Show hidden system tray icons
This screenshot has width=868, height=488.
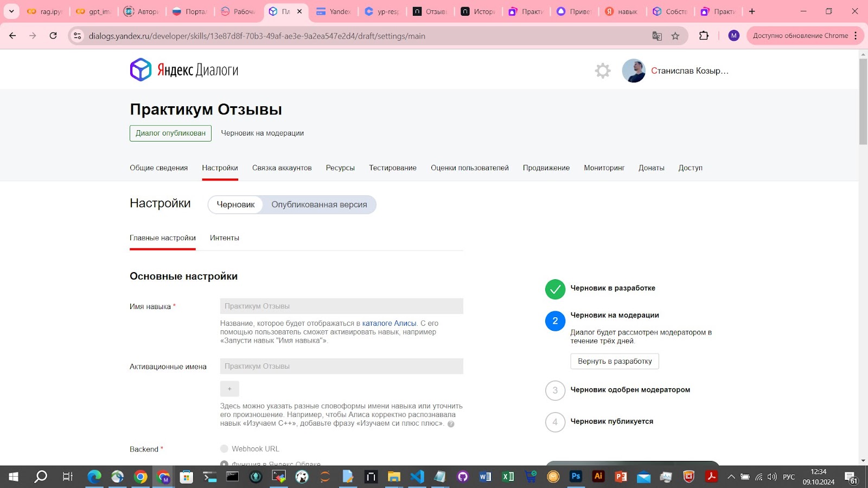coord(731,477)
